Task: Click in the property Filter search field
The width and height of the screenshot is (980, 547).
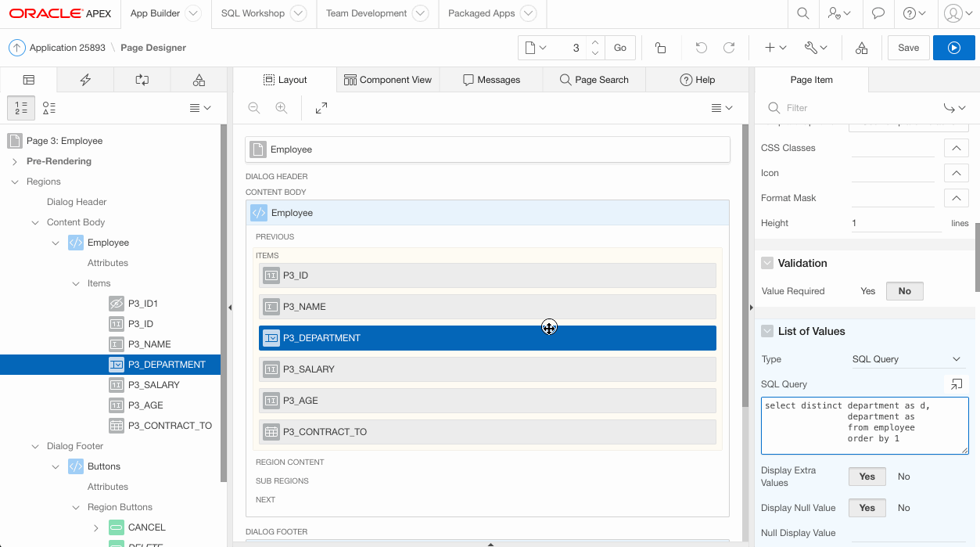Action: tap(853, 108)
